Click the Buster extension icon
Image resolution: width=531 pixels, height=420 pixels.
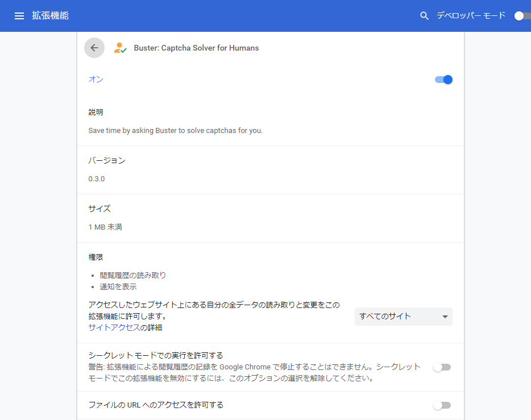pos(120,48)
